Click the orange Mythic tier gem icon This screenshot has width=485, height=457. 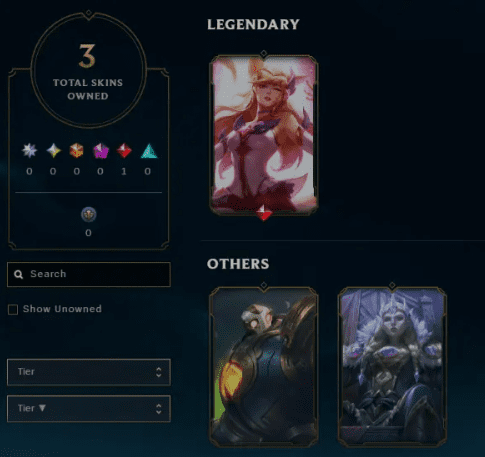[76, 151]
